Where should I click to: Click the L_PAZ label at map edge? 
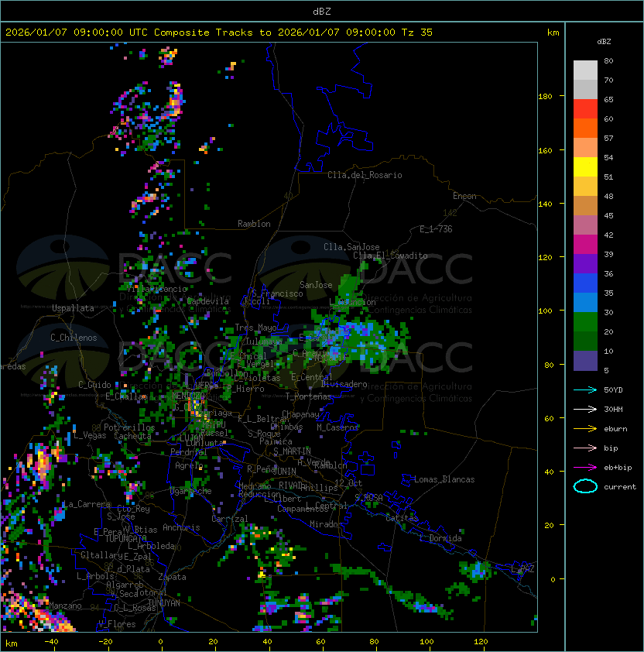tap(522, 569)
